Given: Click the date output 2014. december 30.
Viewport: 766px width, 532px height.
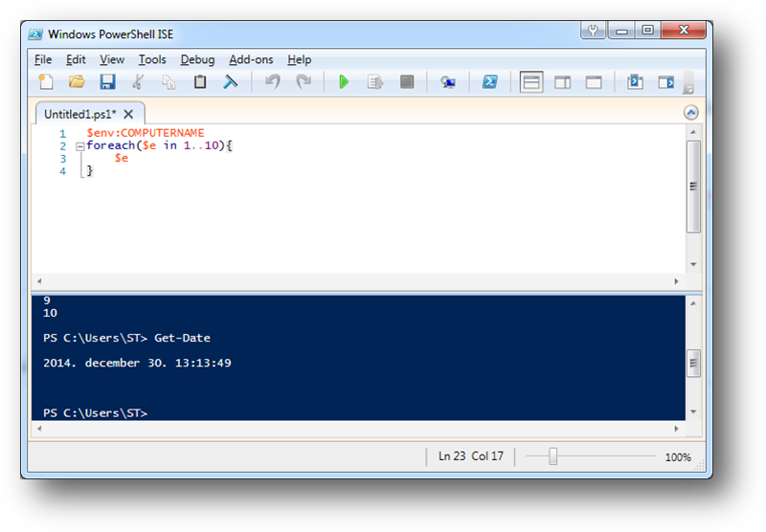Looking at the screenshot, I should 137,363.
